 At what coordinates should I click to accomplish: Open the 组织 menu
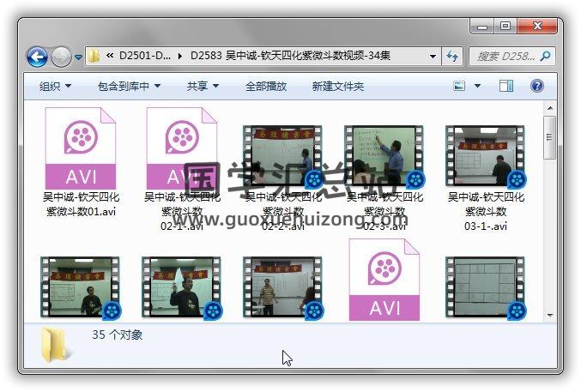click(x=55, y=87)
